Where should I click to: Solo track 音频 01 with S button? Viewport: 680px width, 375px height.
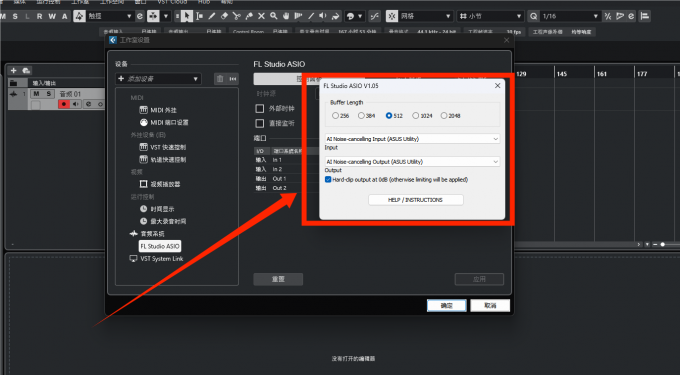pyautogui.click(x=49, y=94)
